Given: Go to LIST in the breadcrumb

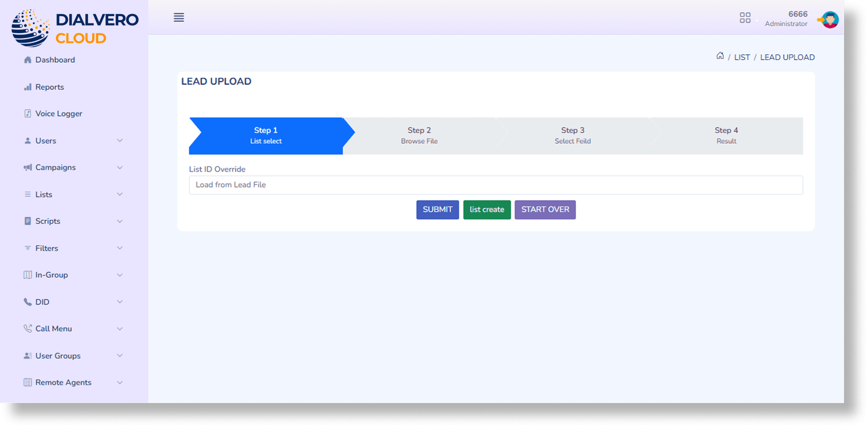Looking at the screenshot, I should pyautogui.click(x=742, y=58).
